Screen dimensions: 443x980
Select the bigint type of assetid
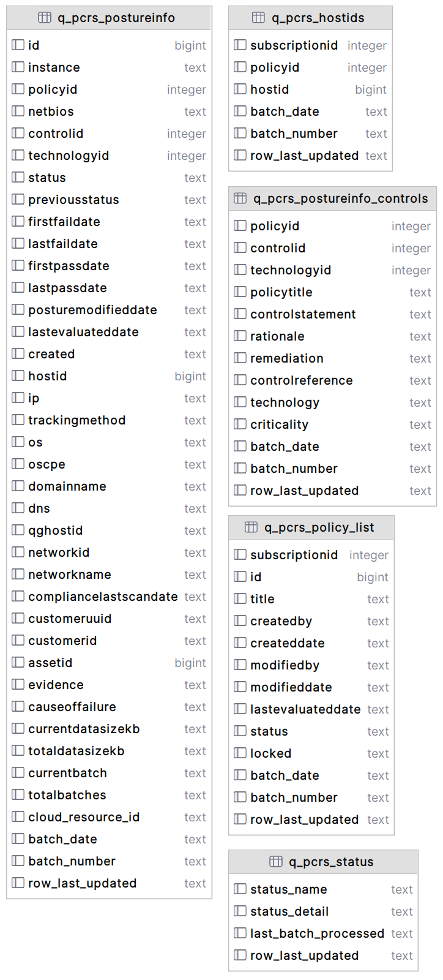[190, 663]
